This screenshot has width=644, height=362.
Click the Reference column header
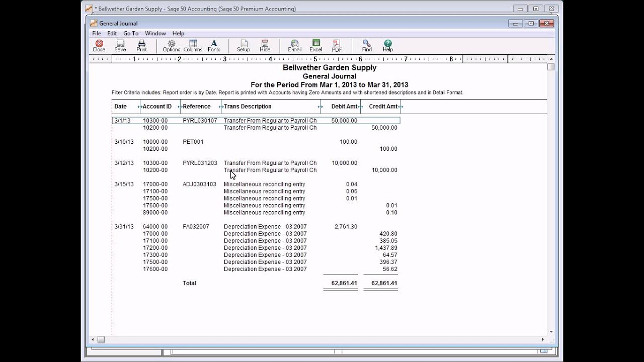tap(197, 107)
